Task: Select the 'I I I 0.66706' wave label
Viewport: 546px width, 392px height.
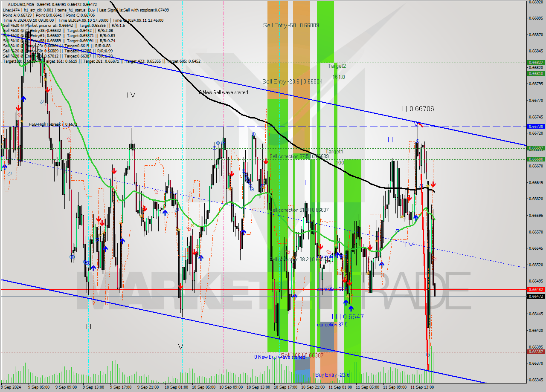Action: coord(416,109)
